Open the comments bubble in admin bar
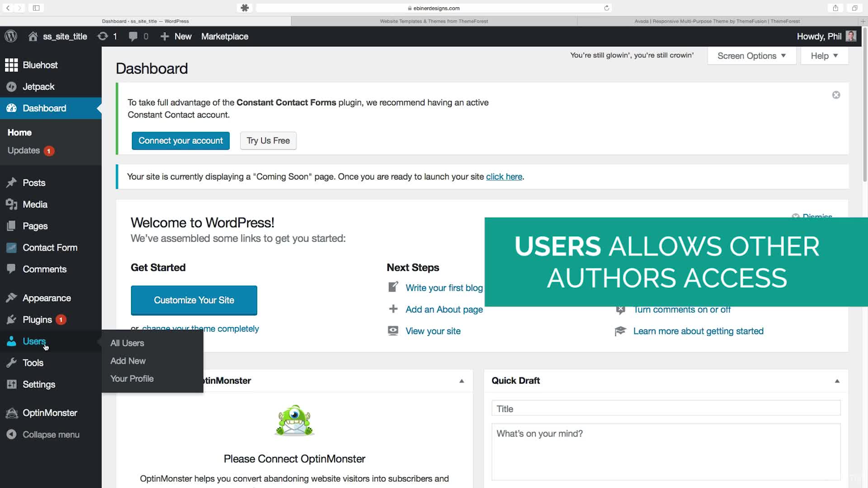This screenshot has width=868, height=488. point(133,36)
